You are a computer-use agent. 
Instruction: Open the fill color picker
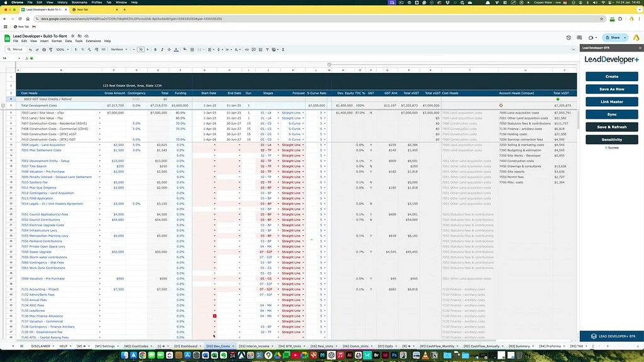pos(185,50)
